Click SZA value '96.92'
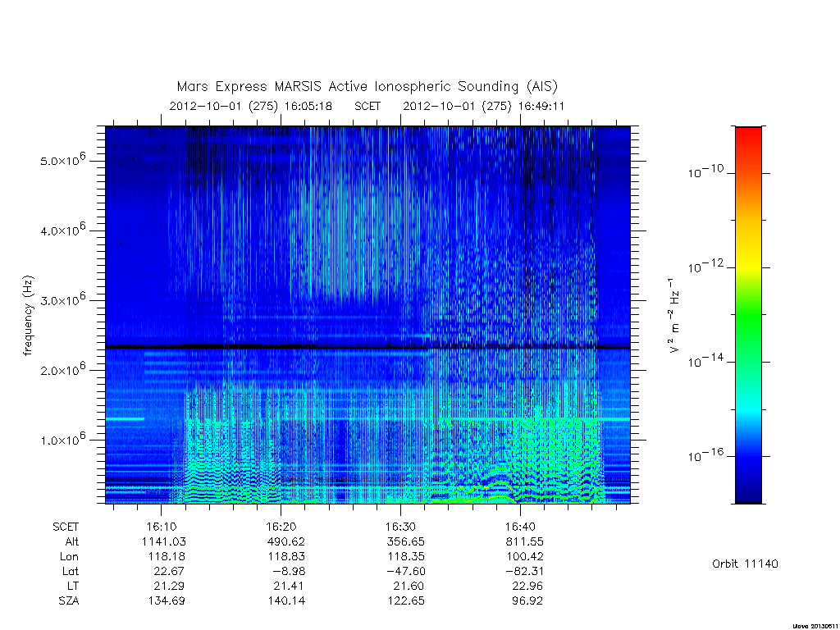 [527, 601]
